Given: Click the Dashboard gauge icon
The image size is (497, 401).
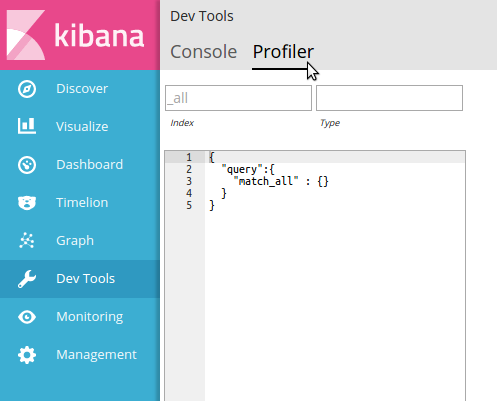Looking at the screenshot, I should [27, 165].
